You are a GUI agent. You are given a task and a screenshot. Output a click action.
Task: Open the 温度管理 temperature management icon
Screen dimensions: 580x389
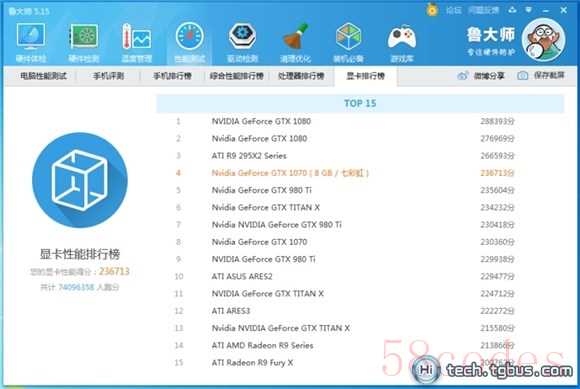pyautogui.click(x=136, y=42)
